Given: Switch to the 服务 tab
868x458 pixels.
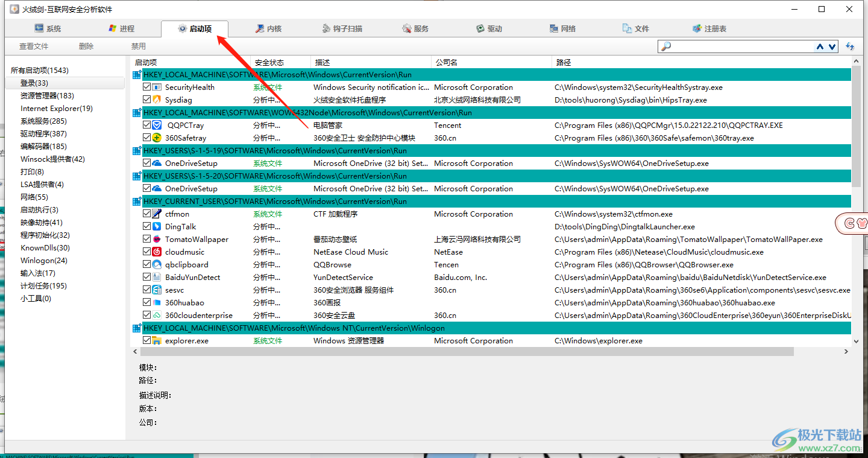Looking at the screenshot, I should pos(415,28).
